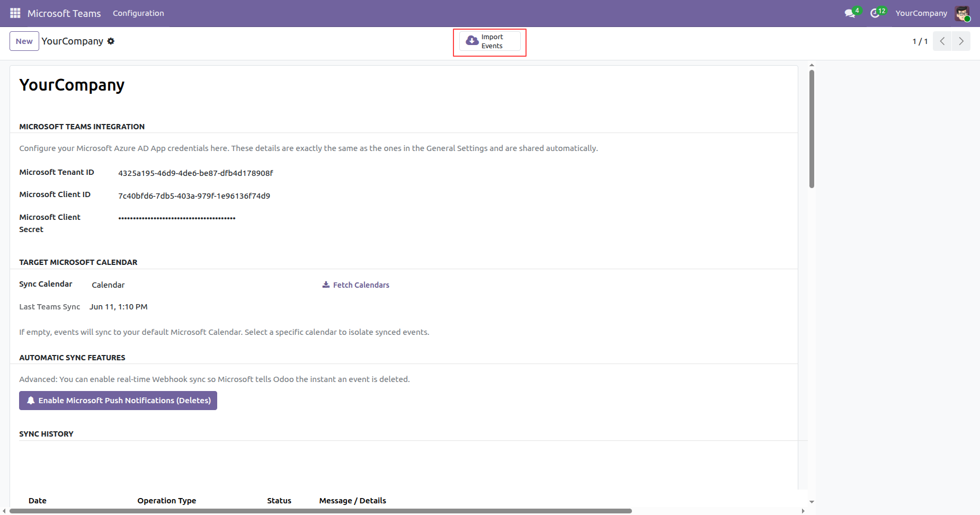Screen dimensions: 980x515
Task: Edit the Microsoft Client Secret field
Action: coord(177,218)
